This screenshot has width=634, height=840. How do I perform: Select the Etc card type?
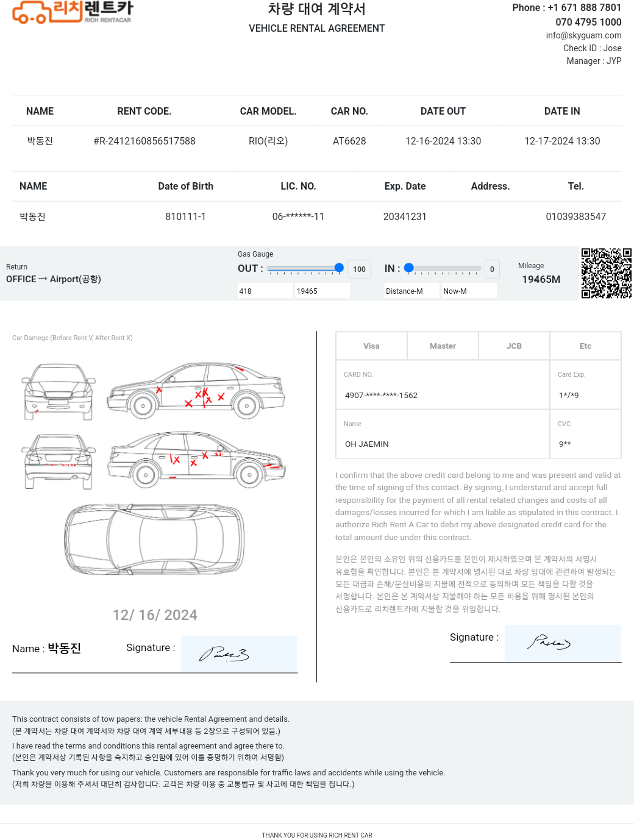coord(585,346)
